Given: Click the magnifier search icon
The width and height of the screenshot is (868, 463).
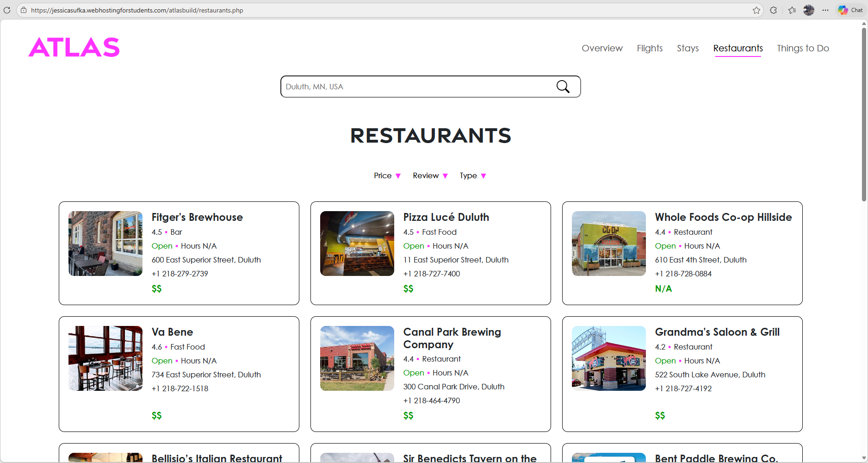Looking at the screenshot, I should (563, 87).
